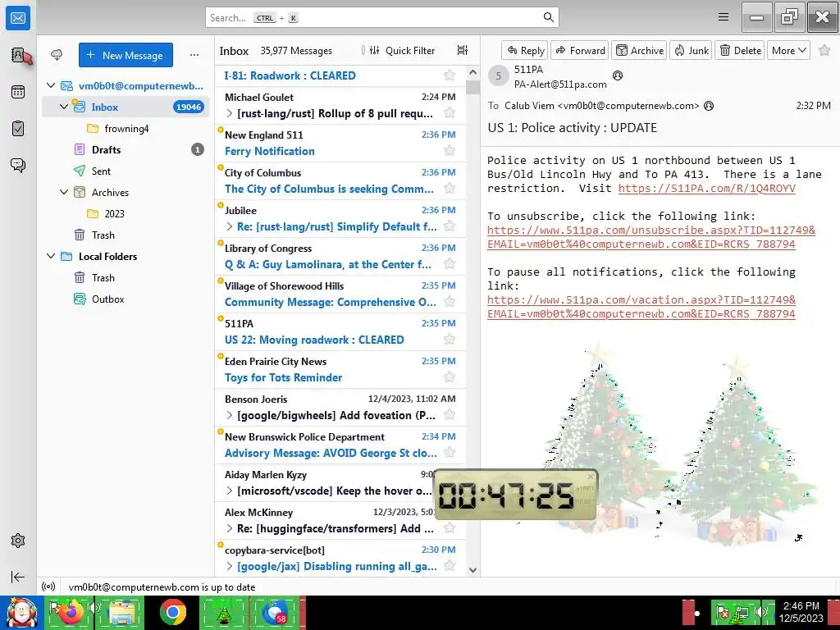Collapse the spaces toolbar
840x630 pixels.
pos(18,577)
